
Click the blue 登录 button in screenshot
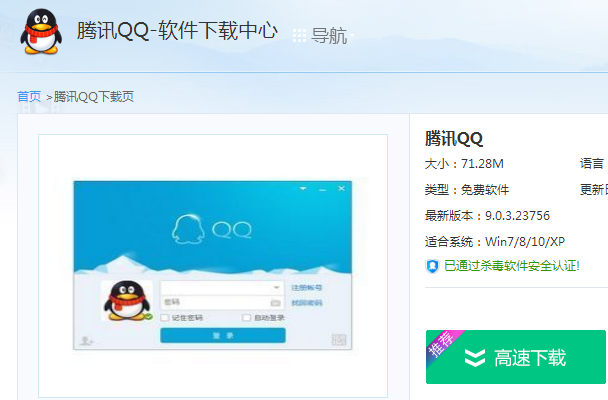[223, 336]
